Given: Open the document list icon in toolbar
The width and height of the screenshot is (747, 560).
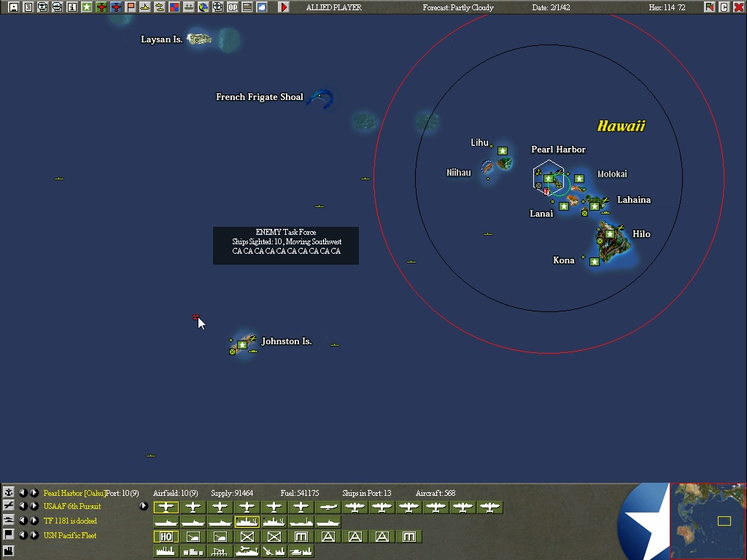Looking at the screenshot, I should pyautogui.click(x=28, y=7).
